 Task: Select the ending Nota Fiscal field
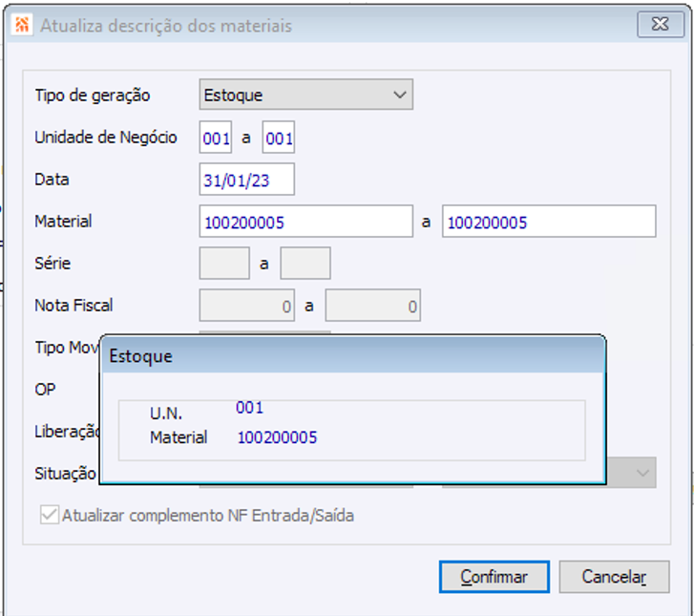373,306
